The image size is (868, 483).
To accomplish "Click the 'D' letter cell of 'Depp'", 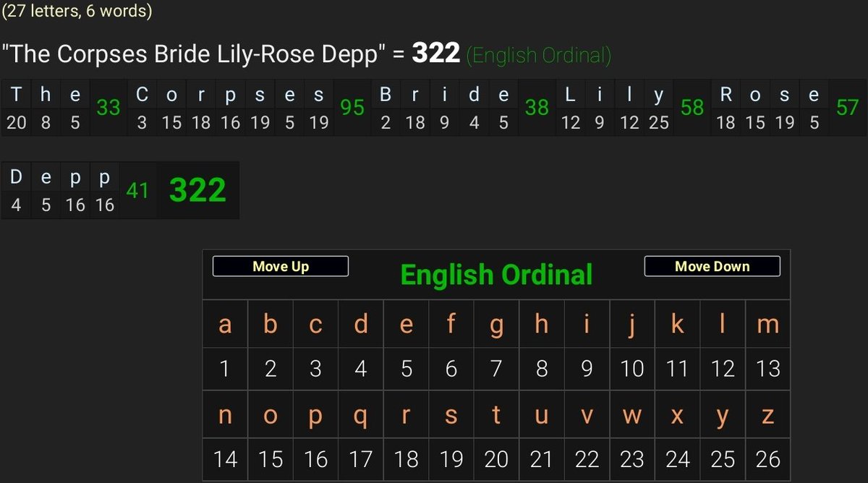I will (x=17, y=177).
